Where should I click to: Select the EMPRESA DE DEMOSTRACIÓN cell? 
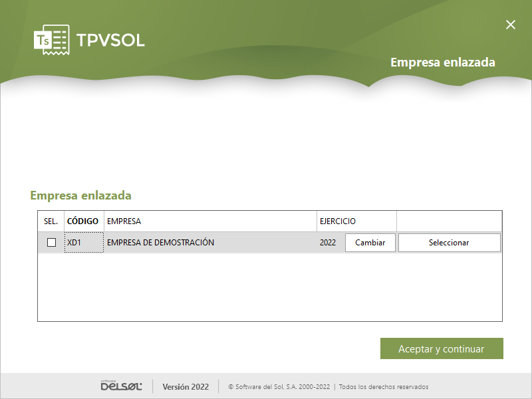[x=210, y=242]
